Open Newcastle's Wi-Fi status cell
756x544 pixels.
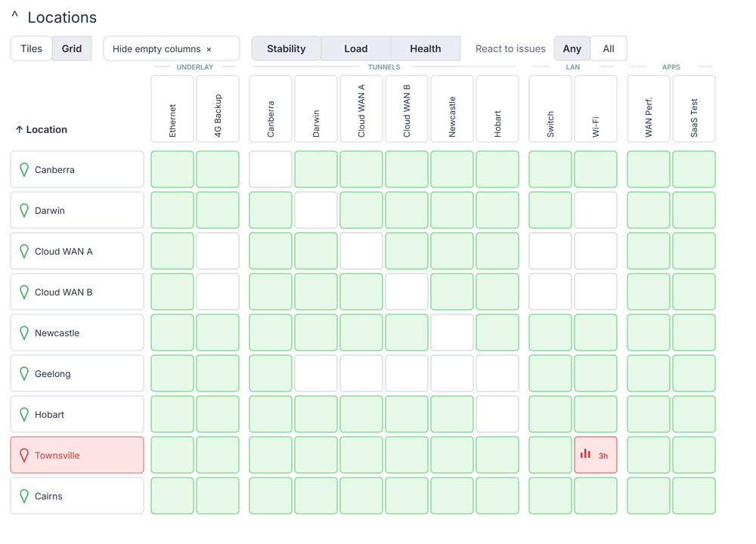[x=596, y=332]
